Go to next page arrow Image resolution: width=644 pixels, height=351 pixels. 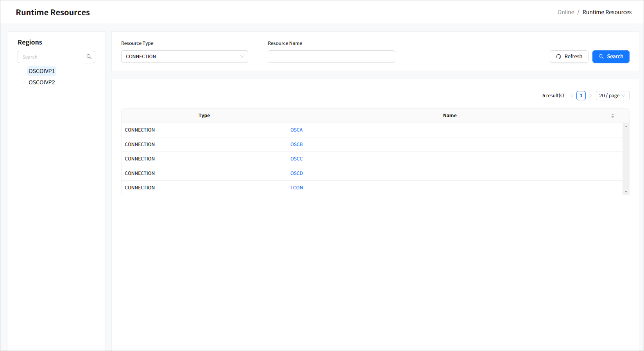point(590,96)
